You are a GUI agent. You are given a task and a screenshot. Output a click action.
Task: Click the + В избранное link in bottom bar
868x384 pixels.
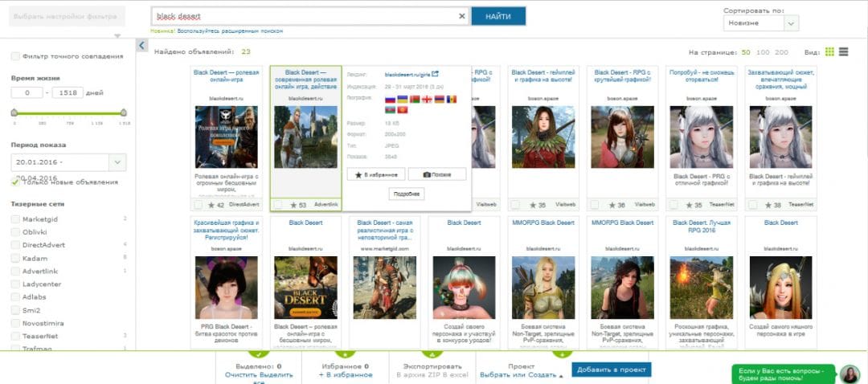[346, 375]
